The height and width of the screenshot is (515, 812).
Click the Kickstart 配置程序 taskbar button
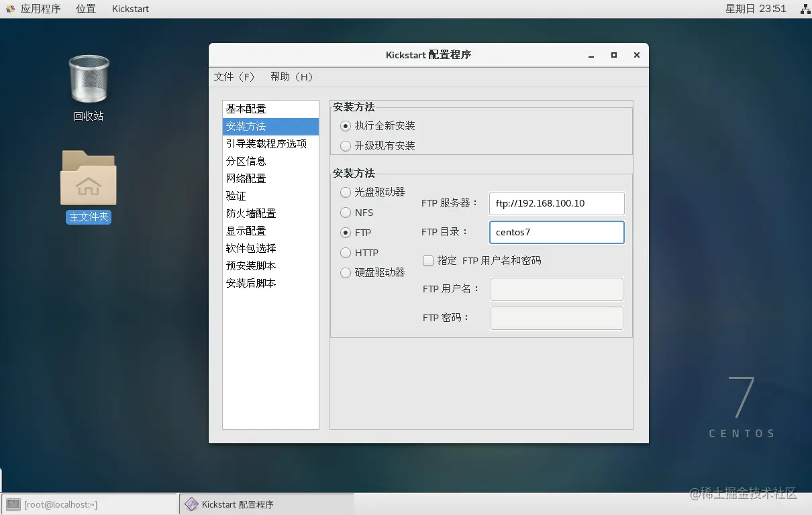266,504
